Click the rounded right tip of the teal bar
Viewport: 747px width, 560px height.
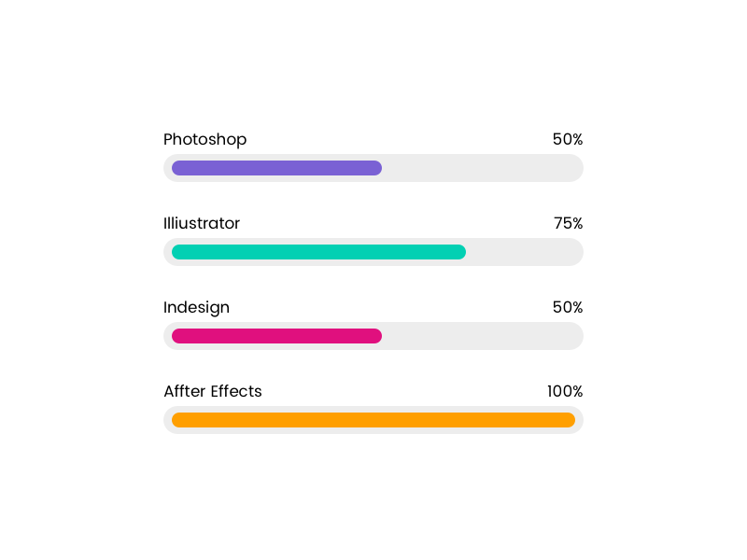pyautogui.click(x=461, y=252)
